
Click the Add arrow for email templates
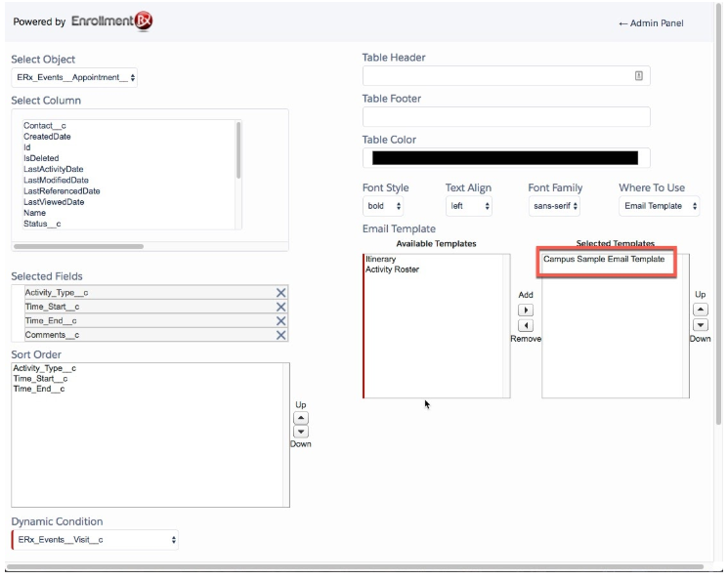click(x=525, y=310)
